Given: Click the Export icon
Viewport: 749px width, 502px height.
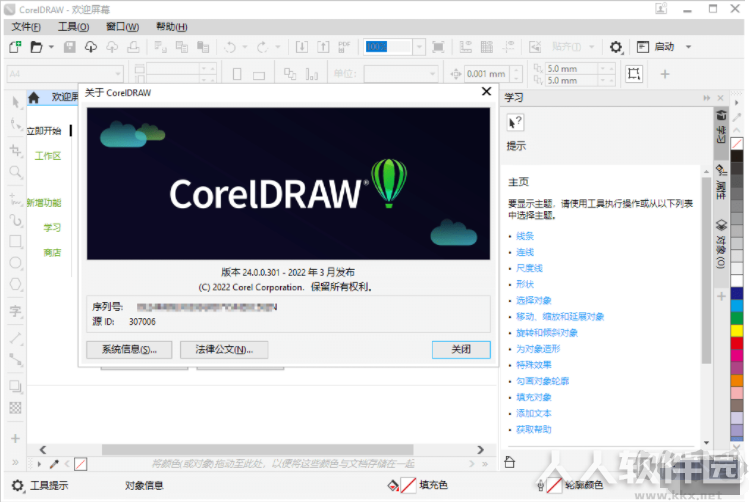Looking at the screenshot, I should [x=323, y=47].
